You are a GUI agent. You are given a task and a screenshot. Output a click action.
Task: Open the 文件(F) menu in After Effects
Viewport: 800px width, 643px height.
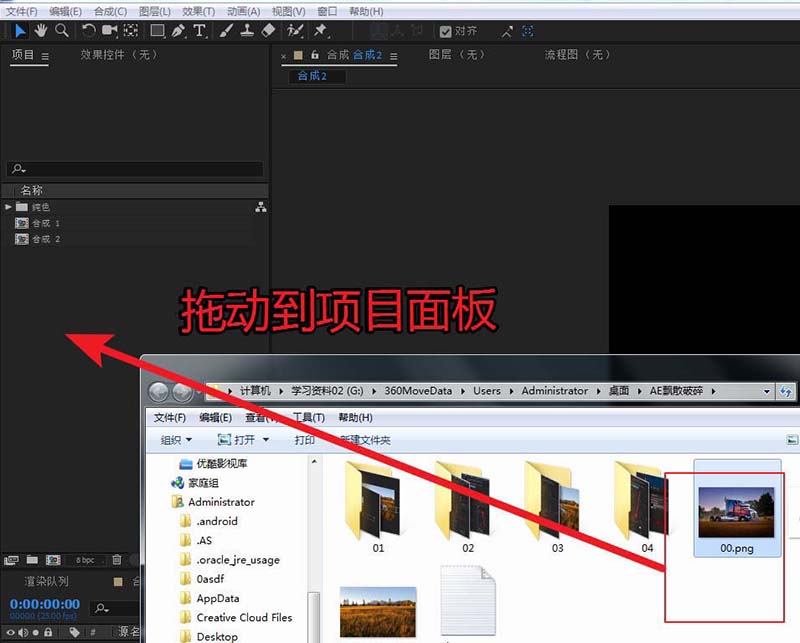point(21,11)
